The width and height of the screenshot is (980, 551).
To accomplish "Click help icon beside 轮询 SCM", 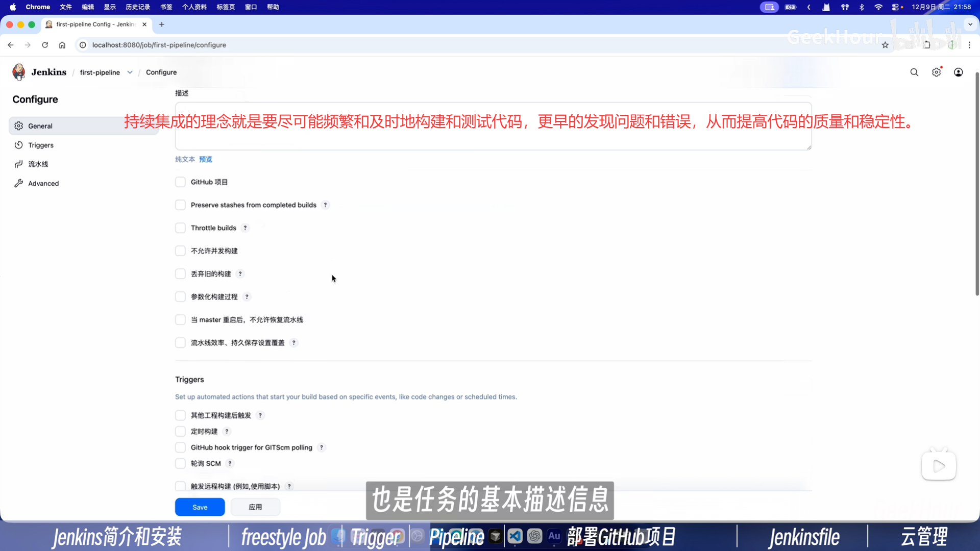I will coord(230,464).
